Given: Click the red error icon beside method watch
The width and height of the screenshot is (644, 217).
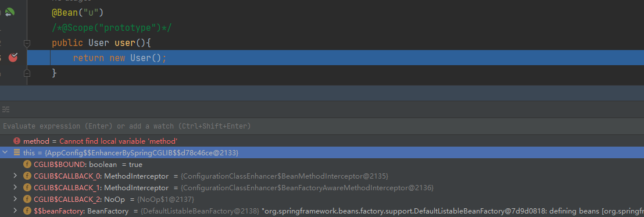Looking at the screenshot, I should click(x=17, y=141).
